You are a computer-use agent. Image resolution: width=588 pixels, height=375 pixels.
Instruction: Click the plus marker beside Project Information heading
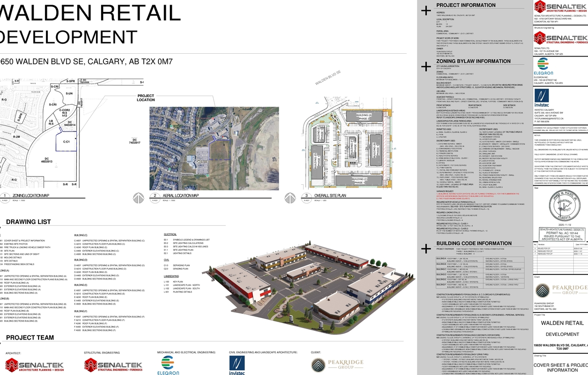click(427, 10)
